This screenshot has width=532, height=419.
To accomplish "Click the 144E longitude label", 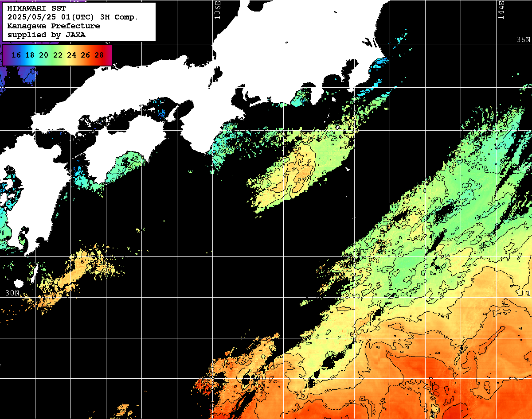I will pos(501,10).
